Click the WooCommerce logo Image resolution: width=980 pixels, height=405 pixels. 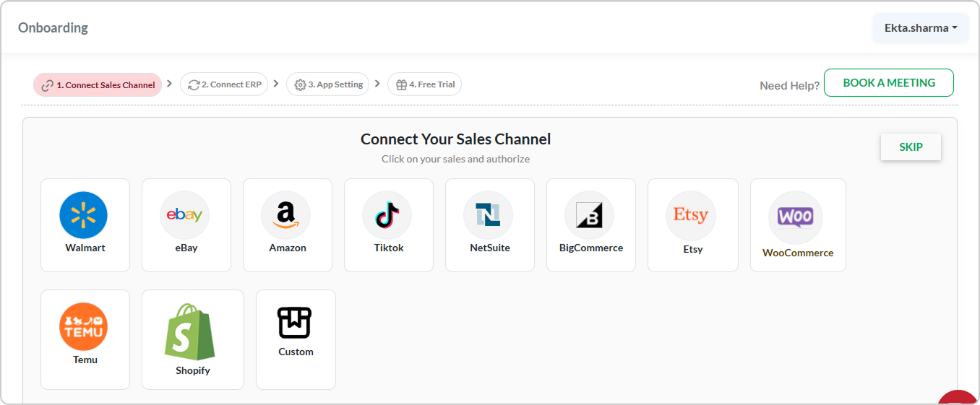795,217
